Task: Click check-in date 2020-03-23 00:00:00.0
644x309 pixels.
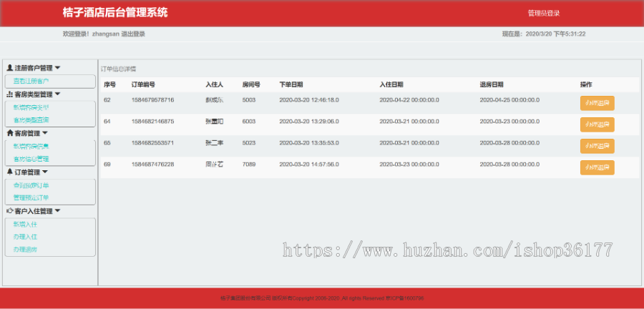Action: [409, 165]
